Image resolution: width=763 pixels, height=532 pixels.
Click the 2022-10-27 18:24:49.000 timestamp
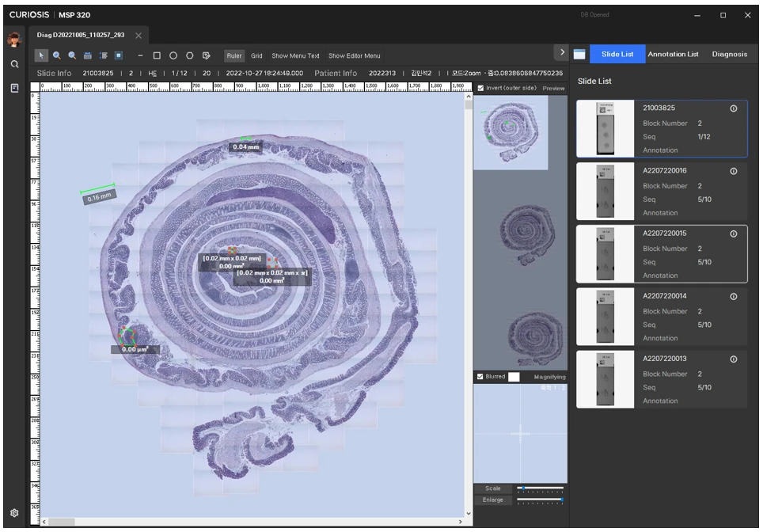pyautogui.click(x=264, y=73)
